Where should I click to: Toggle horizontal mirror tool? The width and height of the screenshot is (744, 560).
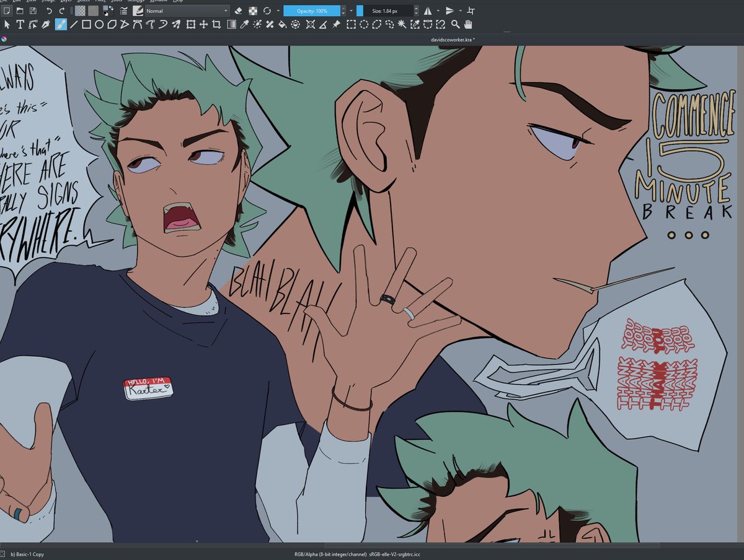(x=427, y=11)
